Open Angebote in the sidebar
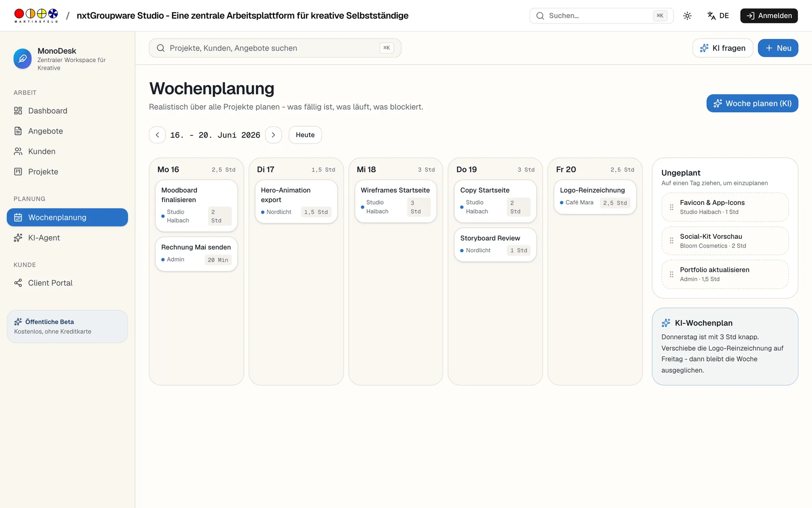Screen dimensions: 812x508 tap(67, 131)
